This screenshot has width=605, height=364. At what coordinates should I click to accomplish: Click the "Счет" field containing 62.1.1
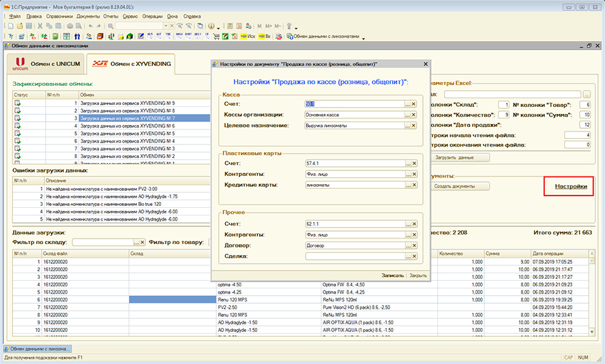tap(355, 222)
